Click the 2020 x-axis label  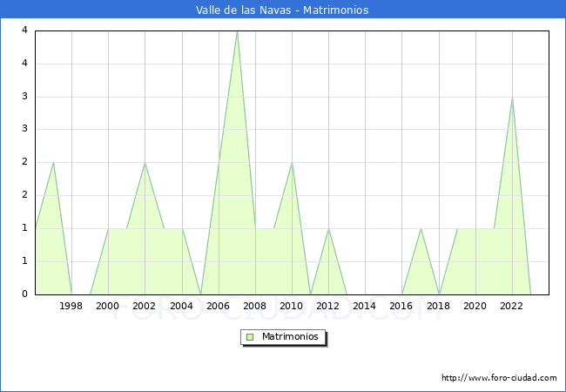(475, 306)
